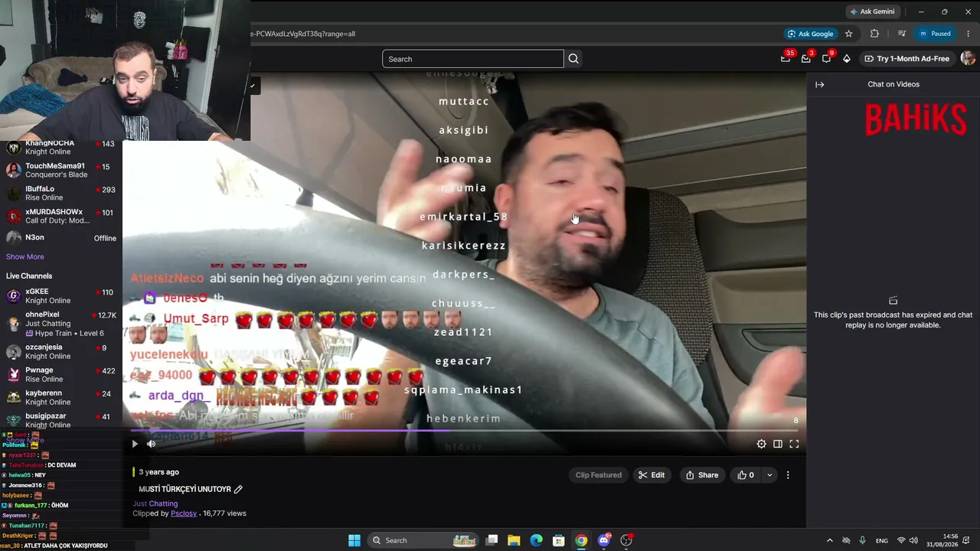The height and width of the screenshot is (551, 980).
Task: Open IBuffaLo channel in sidebar
Action: click(x=60, y=193)
